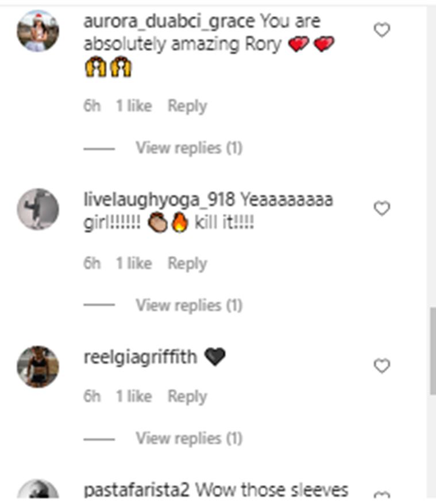Open livelaughyoga_918's avatar

pos(38,209)
